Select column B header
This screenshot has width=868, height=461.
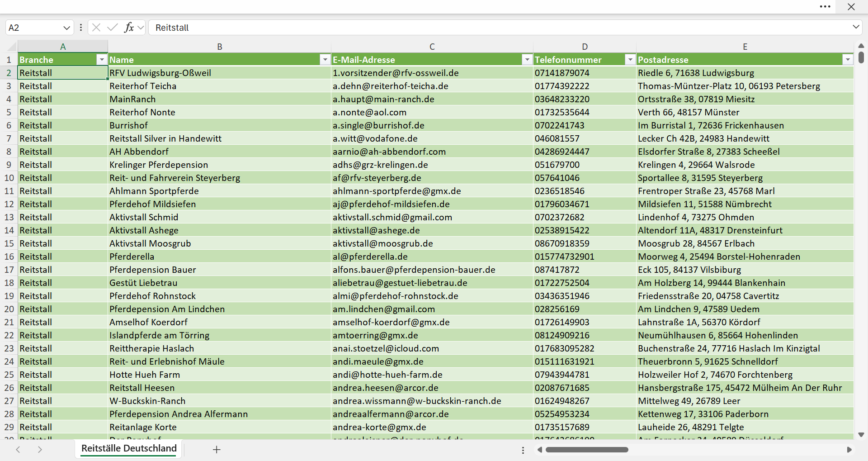click(x=220, y=47)
